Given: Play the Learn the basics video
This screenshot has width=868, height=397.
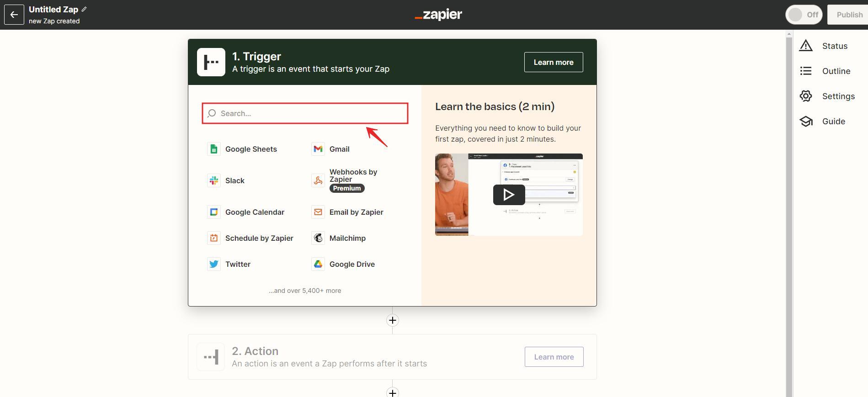Looking at the screenshot, I should pyautogui.click(x=509, y=195).
